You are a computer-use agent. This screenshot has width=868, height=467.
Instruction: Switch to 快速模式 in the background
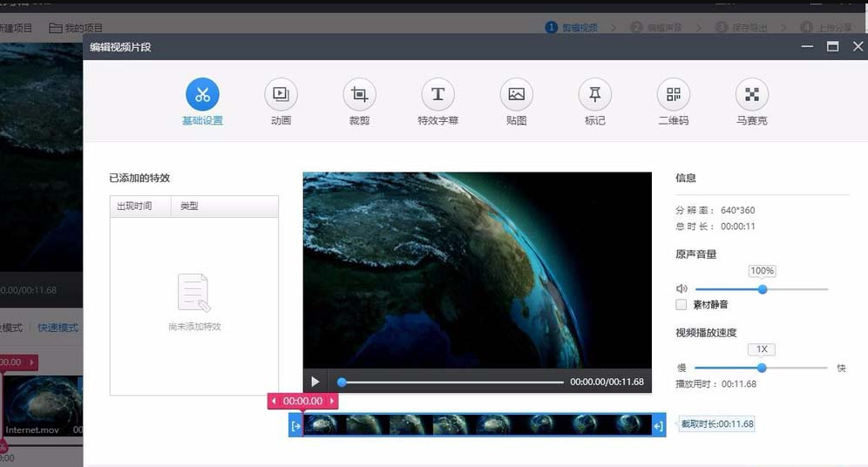(58, 328)
